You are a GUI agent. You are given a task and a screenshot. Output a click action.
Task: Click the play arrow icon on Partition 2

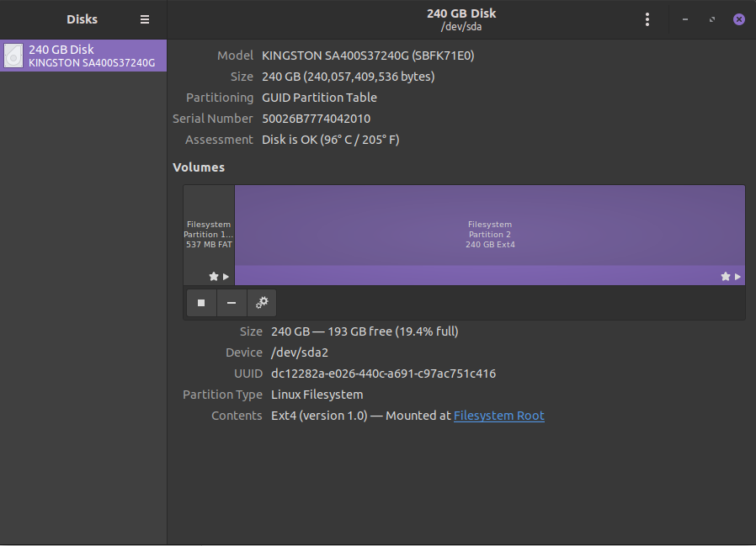(x=737, y=276)
